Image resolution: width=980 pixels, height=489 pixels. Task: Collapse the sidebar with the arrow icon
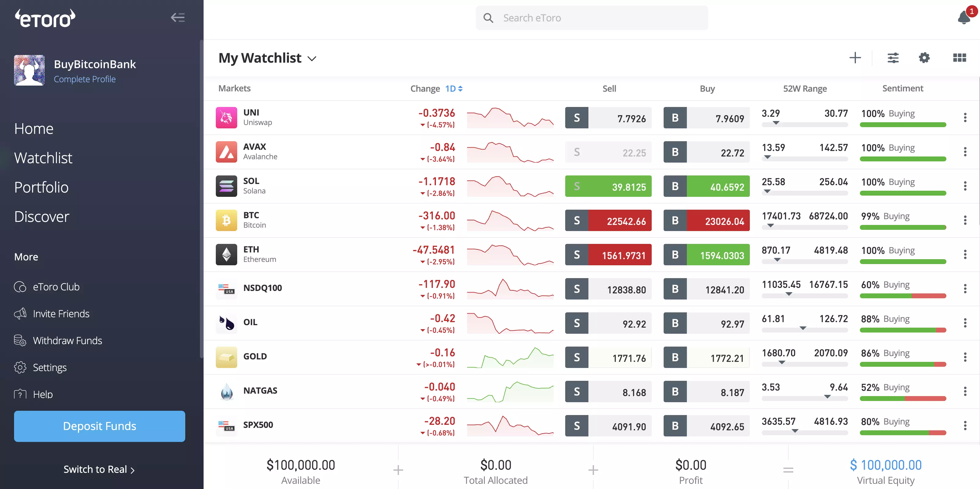[x=178, y=17]
